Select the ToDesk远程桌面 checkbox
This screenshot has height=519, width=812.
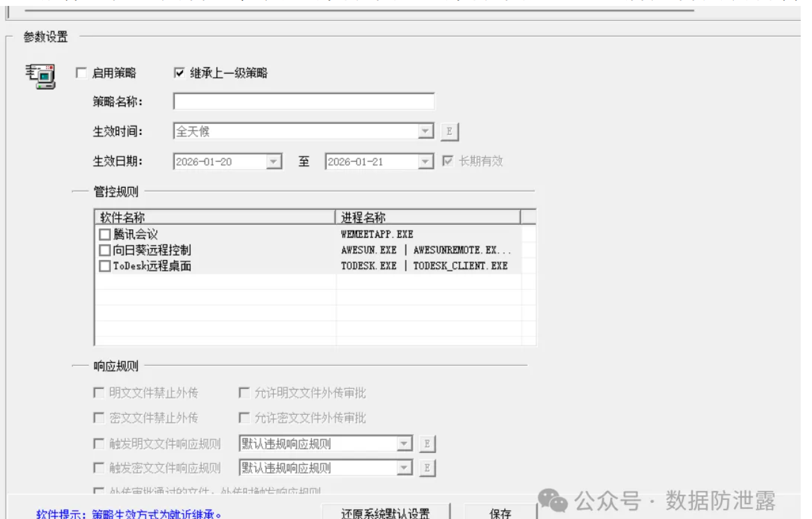click(x=105, y=267)
